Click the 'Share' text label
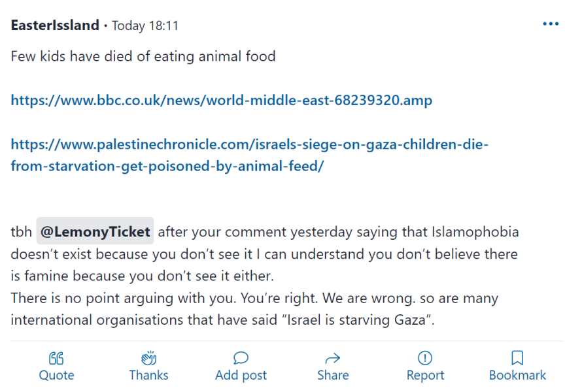The height and width of the screenshot is (392, 565). (333, 376)
